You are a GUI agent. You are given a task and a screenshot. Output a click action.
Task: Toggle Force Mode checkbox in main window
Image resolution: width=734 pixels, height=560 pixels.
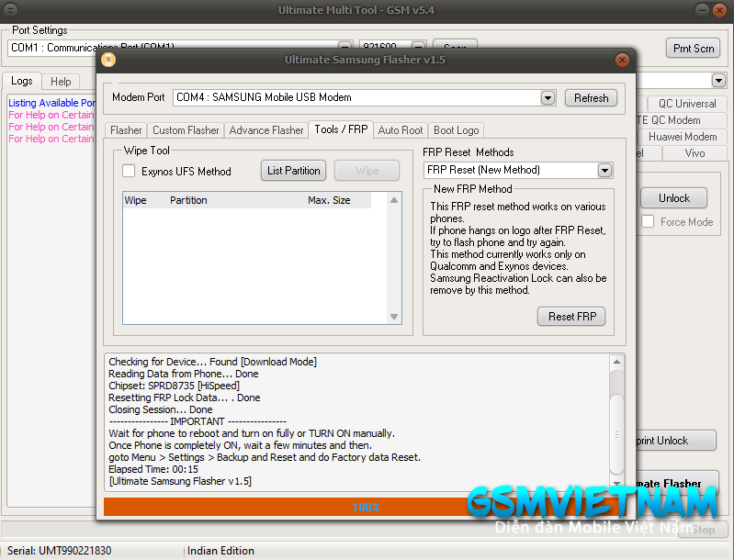coord(648,221)
